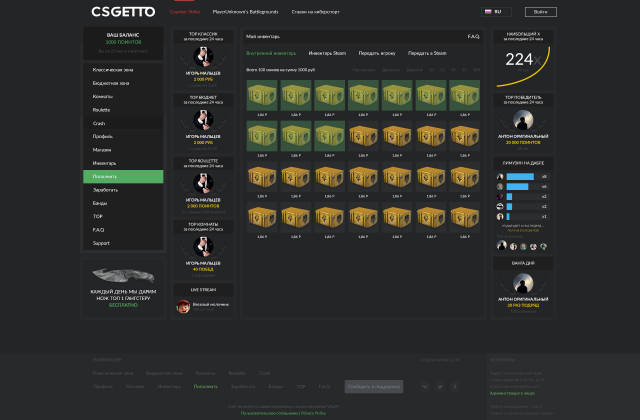Open the Counter-Strike section tab

pos(185,12)
